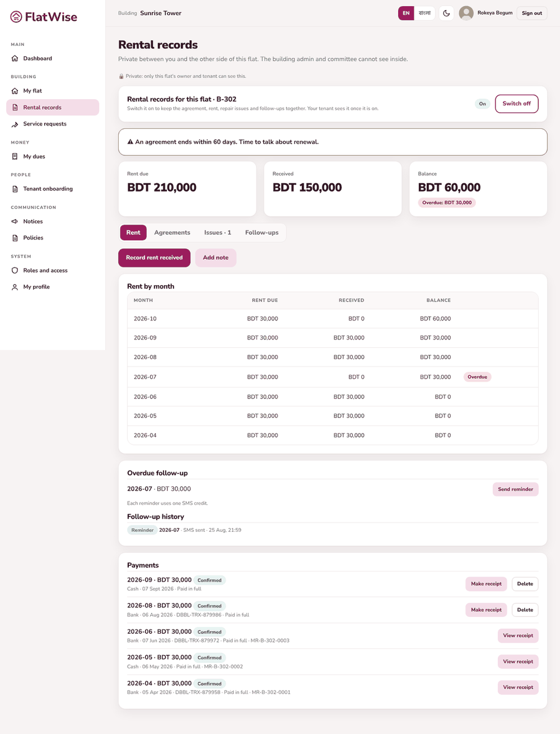560x734 pixels.
Task: Select the EN language option
Action: 406,13
